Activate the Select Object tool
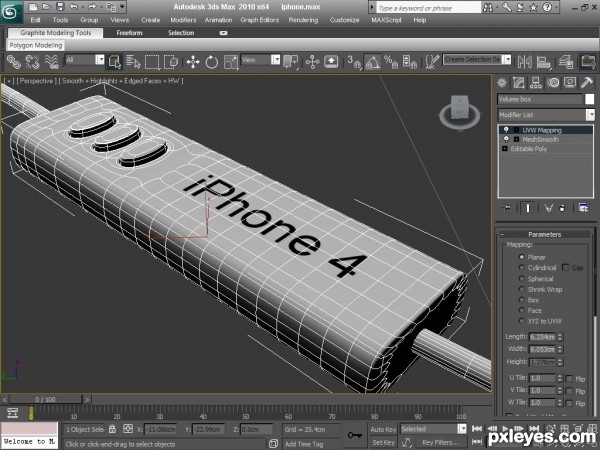The width and height of the screenshot is (600, 450). click(x=114, y=61)
